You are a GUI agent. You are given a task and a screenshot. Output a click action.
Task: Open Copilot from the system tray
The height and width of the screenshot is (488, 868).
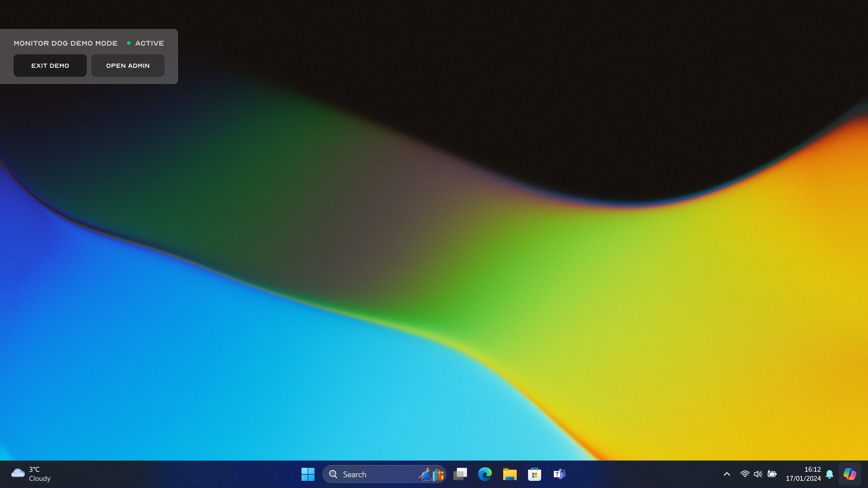tap(850, 474)
